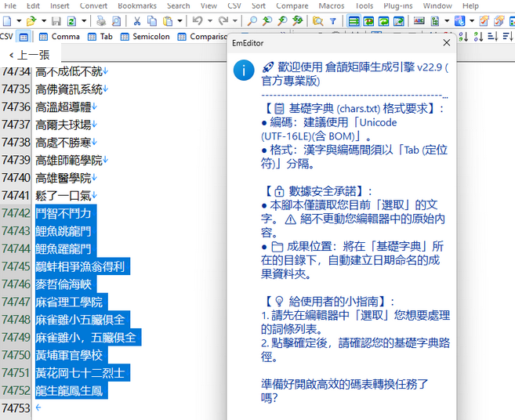Click the Save file icon
Viewport: 515px width, 420px height.
(x=57, y=21)
